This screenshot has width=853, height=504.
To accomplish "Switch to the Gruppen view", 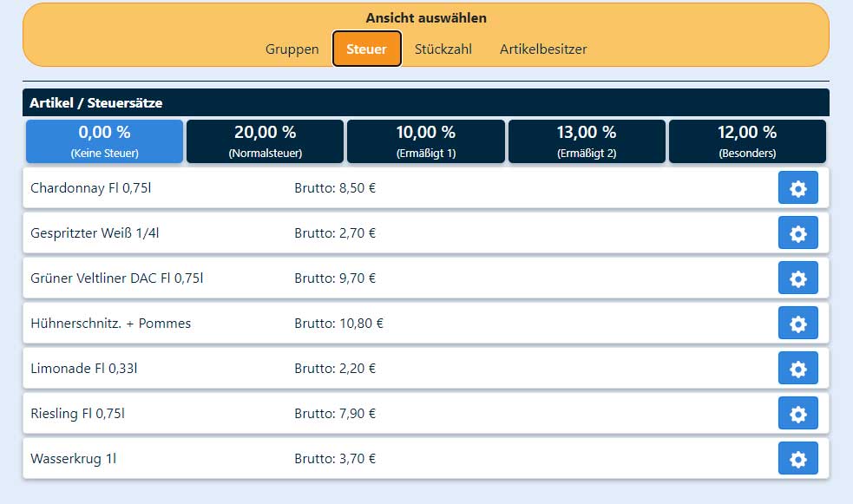I will [x=292, y=49].
